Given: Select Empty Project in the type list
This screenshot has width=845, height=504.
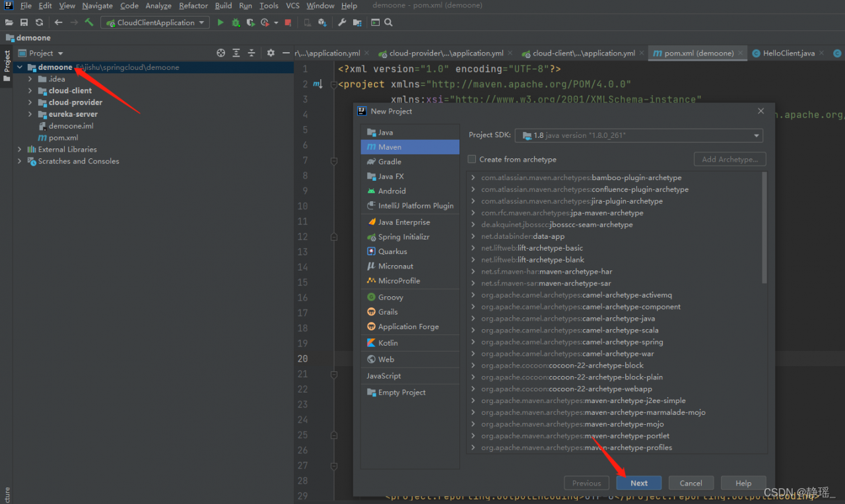Looking at the screenshot, I should coord(410,393).
